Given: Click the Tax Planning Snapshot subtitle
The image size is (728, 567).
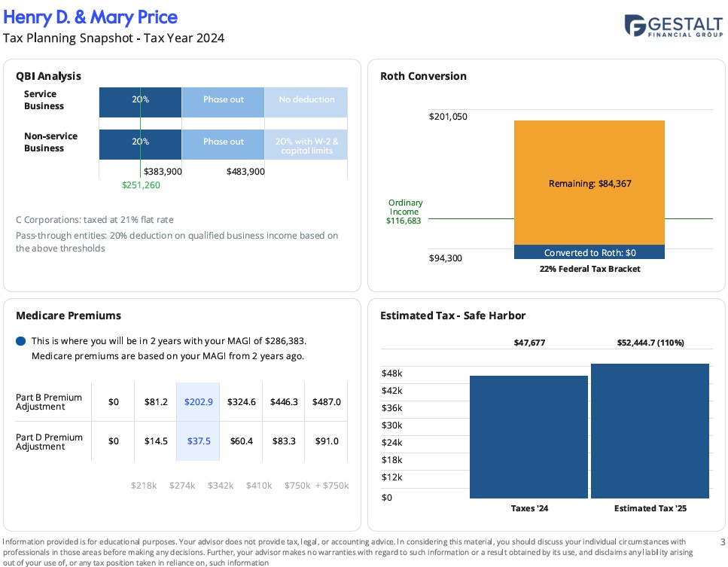Looking at the screenshot, I should click(114, 38).
